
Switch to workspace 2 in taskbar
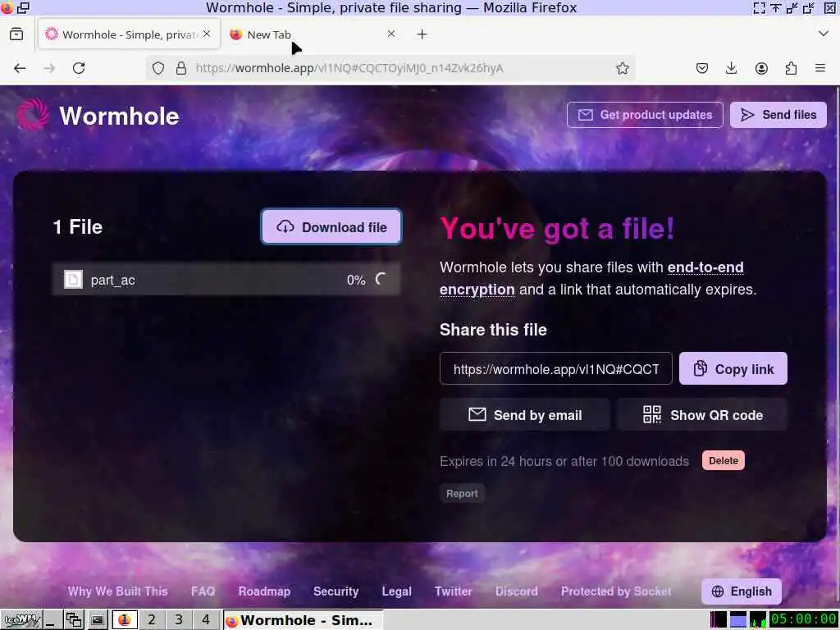(152, 620)
